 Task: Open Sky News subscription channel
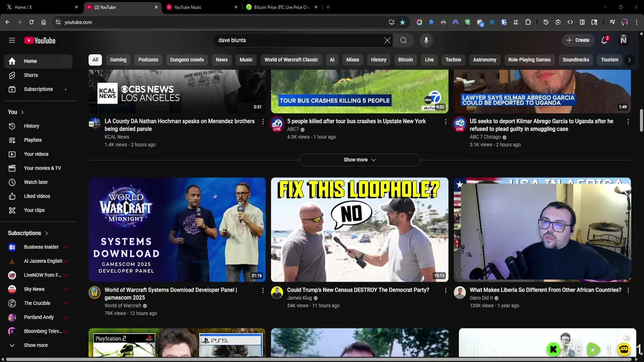click(38, 290)
